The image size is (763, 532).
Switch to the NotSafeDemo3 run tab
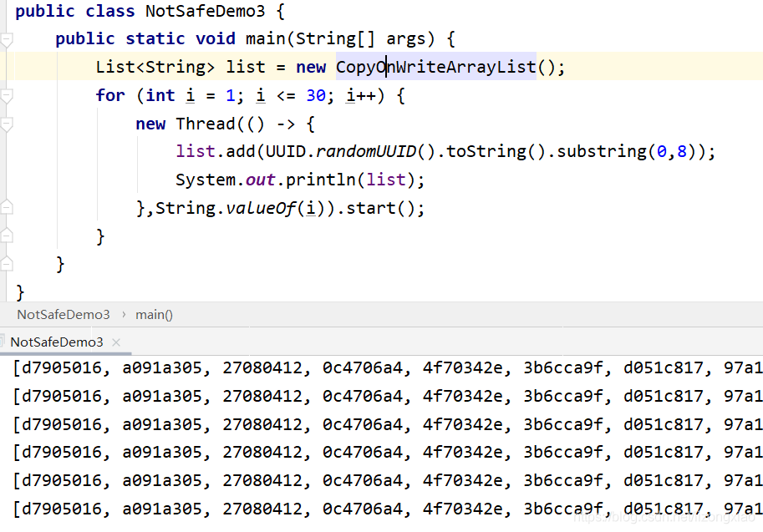[x=57, y=342]
